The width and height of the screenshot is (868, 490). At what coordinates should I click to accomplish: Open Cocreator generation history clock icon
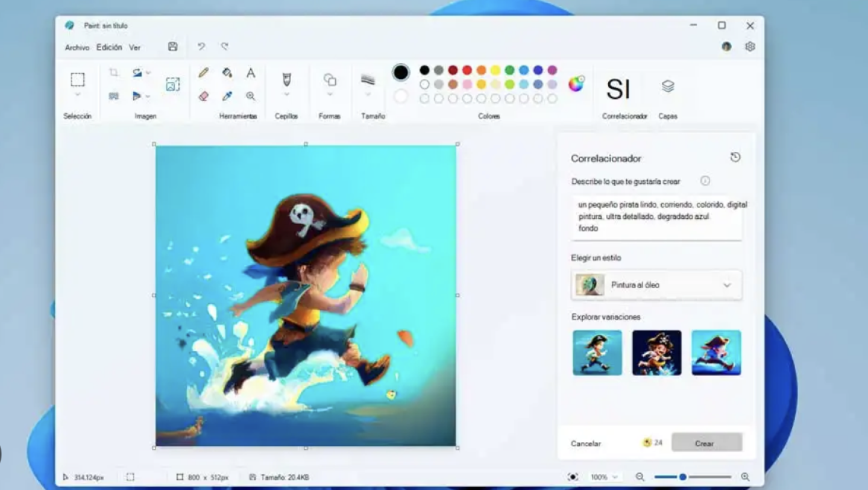[x=735, y=157]
